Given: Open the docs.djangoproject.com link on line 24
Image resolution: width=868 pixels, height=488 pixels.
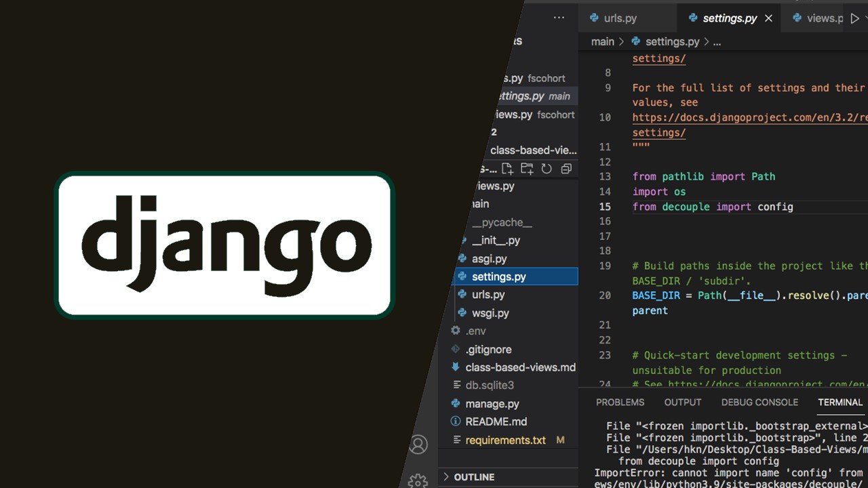Looking at the screenshot, I should point(768,384).
